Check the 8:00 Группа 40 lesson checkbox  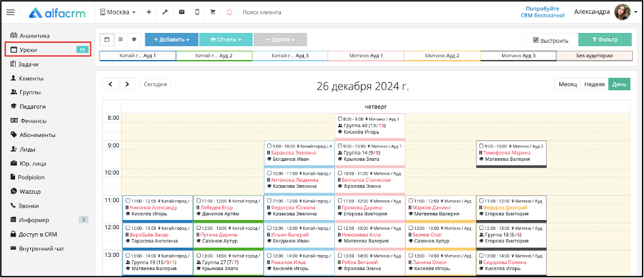point(340,119)
